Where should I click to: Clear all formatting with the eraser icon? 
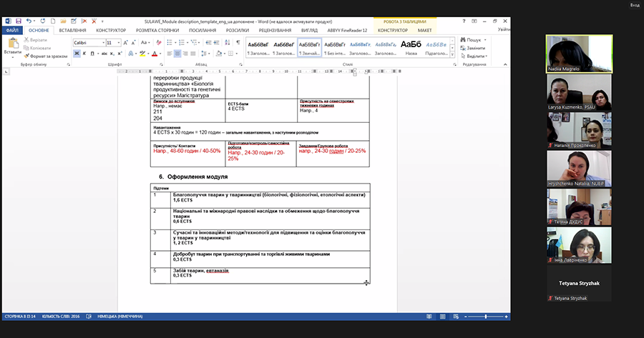[x=159, y=43]
